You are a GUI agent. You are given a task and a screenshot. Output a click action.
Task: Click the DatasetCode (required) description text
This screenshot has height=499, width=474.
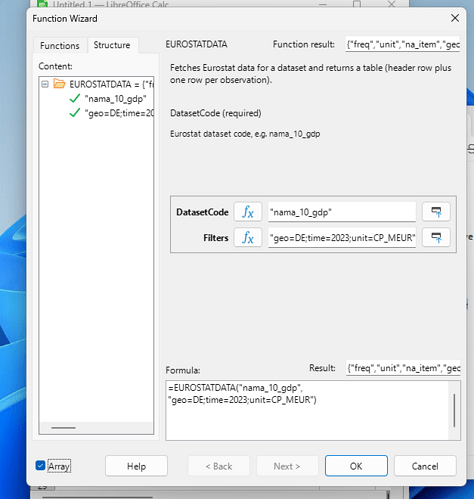click(216, 113)
